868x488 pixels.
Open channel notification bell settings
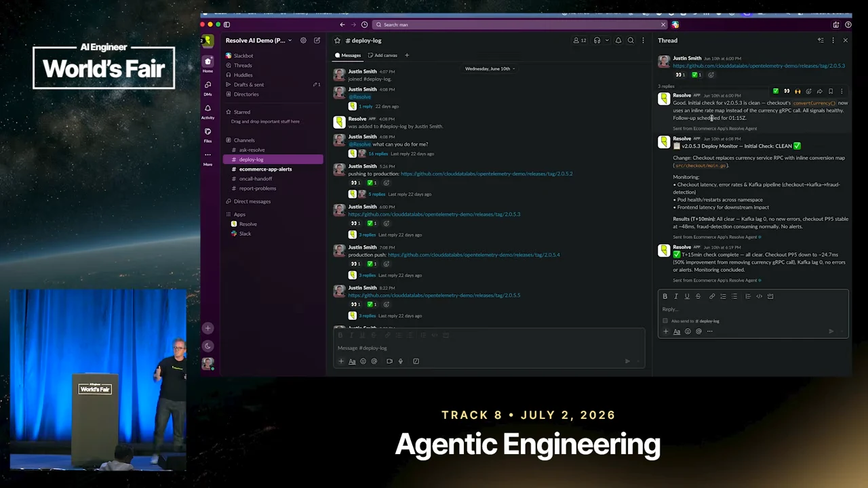618,41
